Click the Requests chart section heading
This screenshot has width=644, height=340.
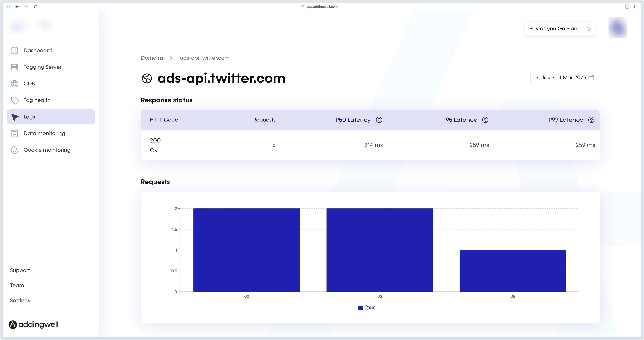pos(155,182)
